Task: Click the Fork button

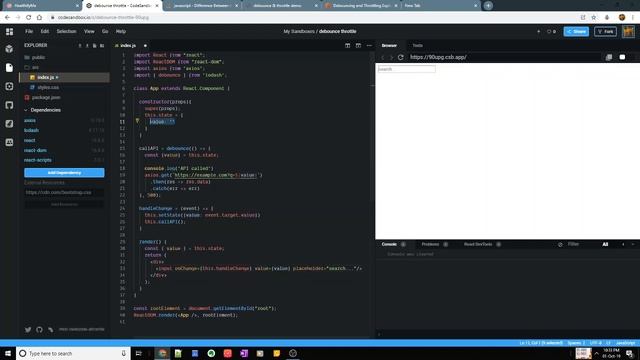Action: pos(605,31)
